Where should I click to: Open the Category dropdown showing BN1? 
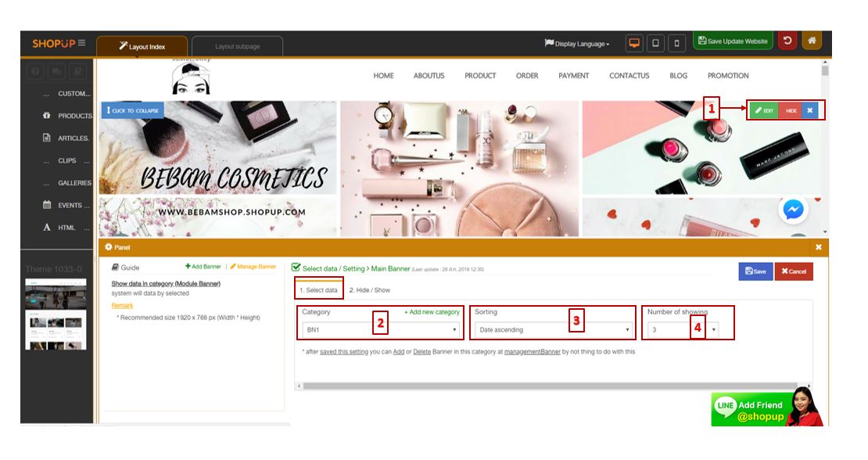(x=382, y=329)
